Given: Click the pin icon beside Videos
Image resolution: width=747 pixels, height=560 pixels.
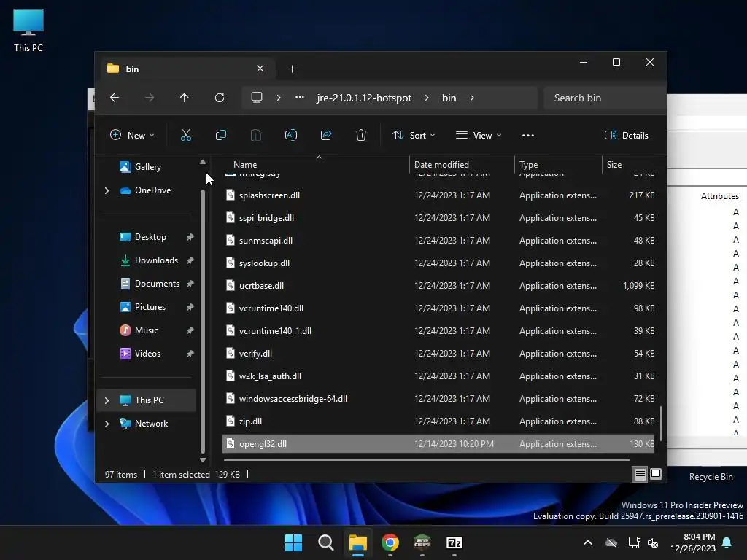Looking at the screenshot, I should click(x=190, y=354).
